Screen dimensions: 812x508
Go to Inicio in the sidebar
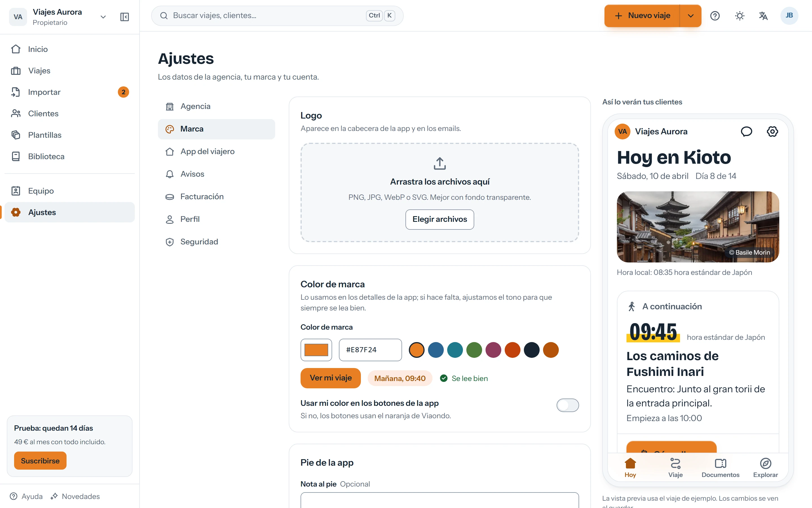coord(69,49)
